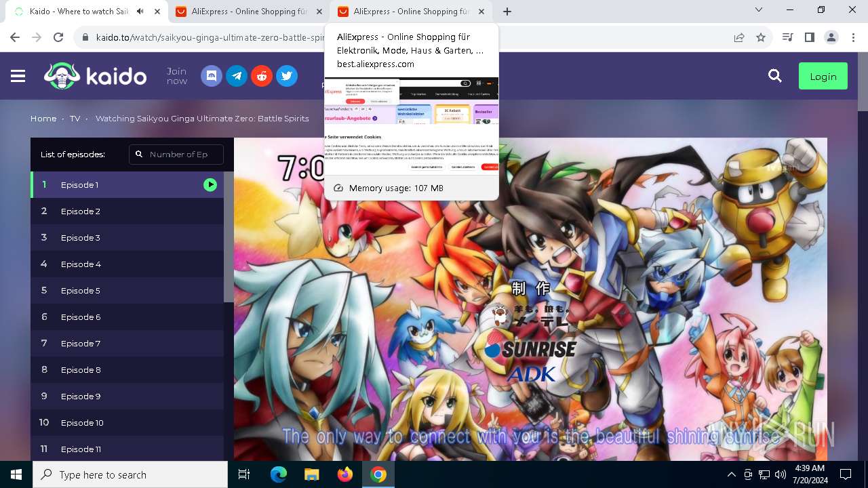This screenshot has width=868, height=488.
Task: Reload the current page
Action: click(x=58, y=37)
